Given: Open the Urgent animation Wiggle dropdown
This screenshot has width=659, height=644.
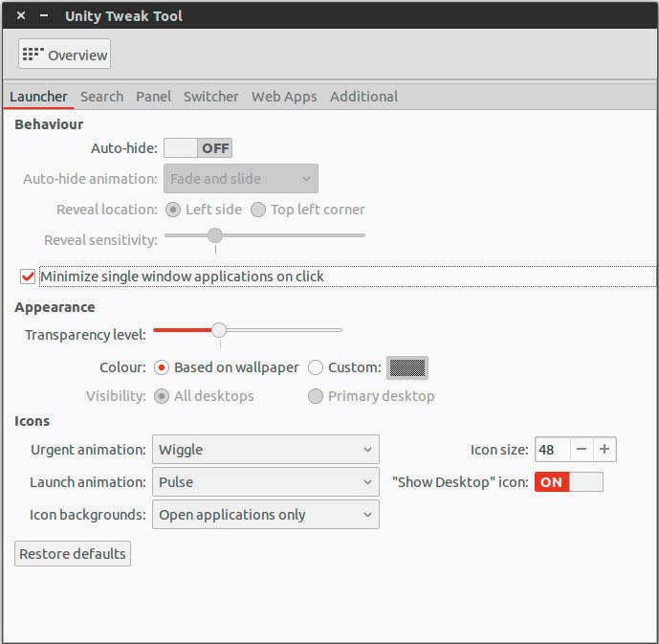Looking at the screenshot, I should (x=266, y=450).
